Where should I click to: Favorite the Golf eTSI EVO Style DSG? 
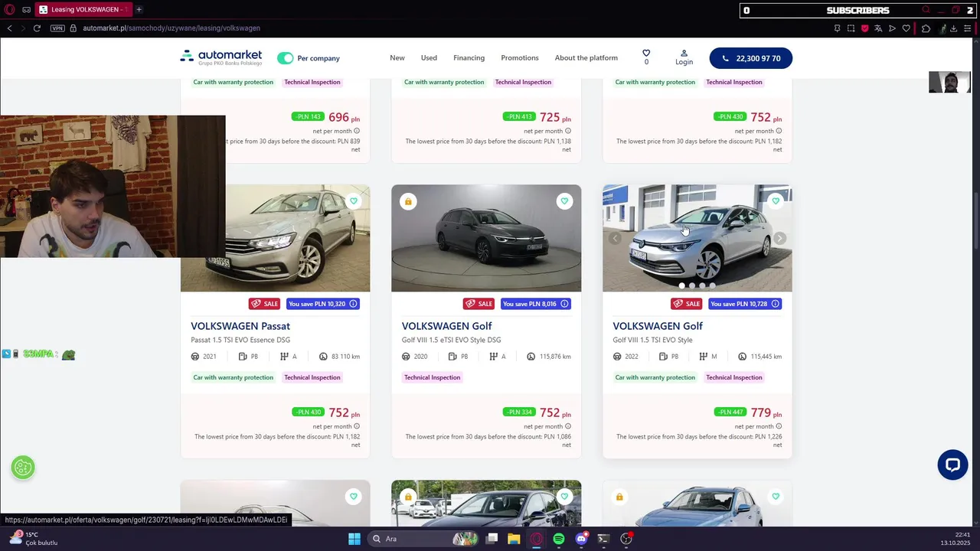pyautogui.click(x=564, y=201)
